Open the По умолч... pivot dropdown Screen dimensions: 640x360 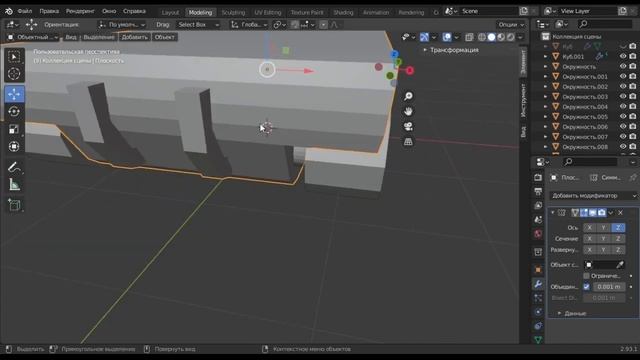(122, 24)
